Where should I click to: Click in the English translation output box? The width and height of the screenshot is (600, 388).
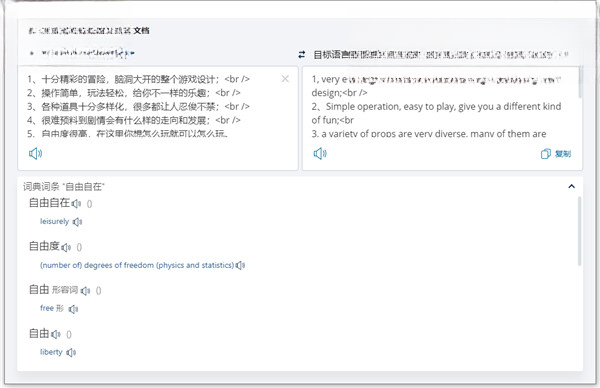442,119
